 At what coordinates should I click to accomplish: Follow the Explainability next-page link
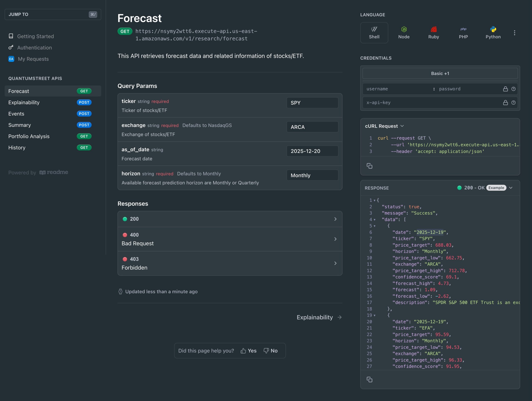319,317
